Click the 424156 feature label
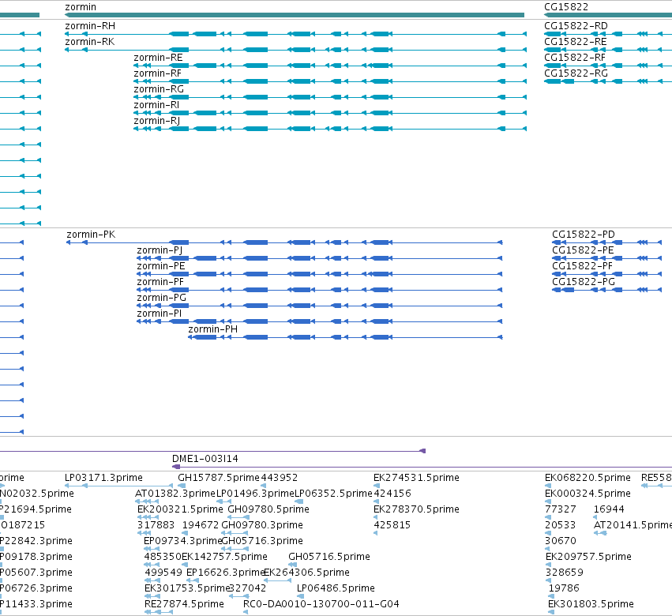The image size is (672, 616). pyautogui.click(x=392, y=494)
